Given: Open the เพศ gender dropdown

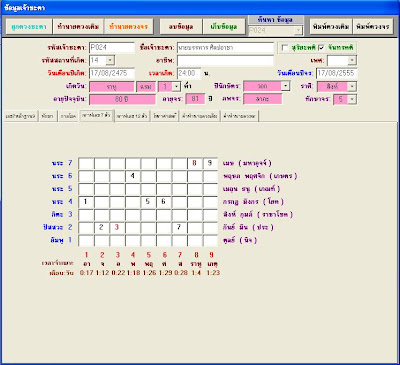Looking at the screenshot, I should pyautogui.click(x=352, y=60).
